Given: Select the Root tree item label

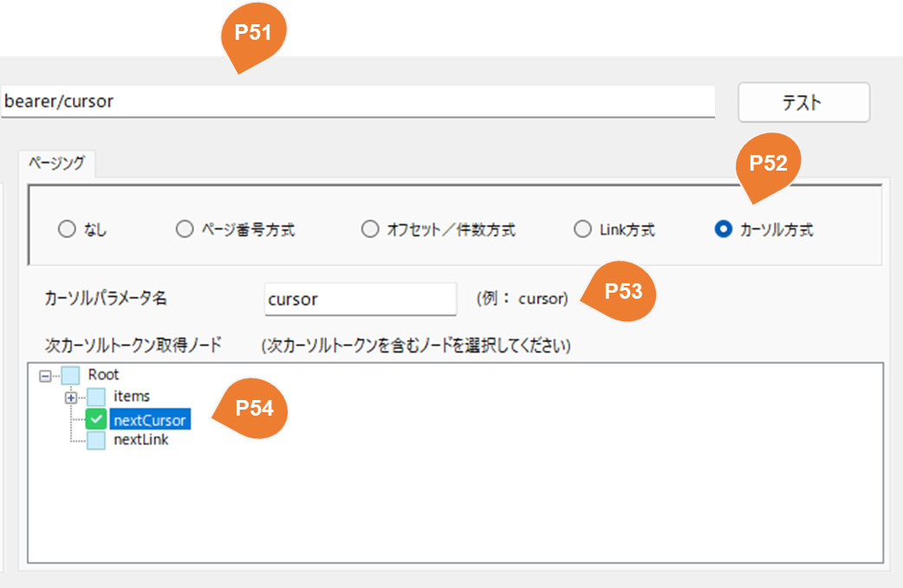Looking at the screenshot, I should coord(103,375).
